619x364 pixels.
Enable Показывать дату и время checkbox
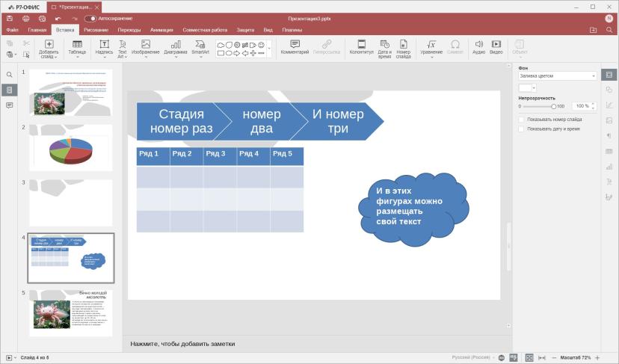521,129
